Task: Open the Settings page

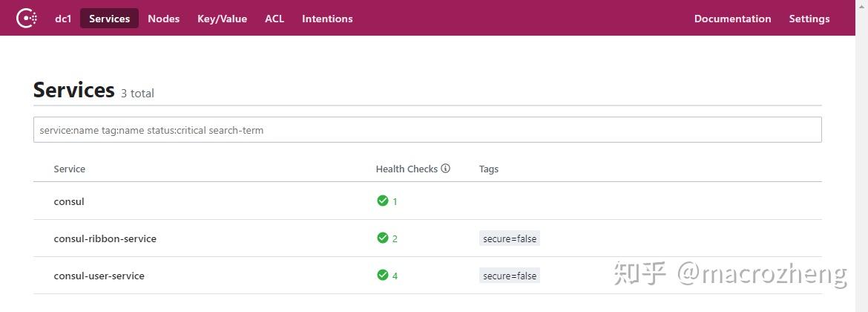Action: (809, 19)
